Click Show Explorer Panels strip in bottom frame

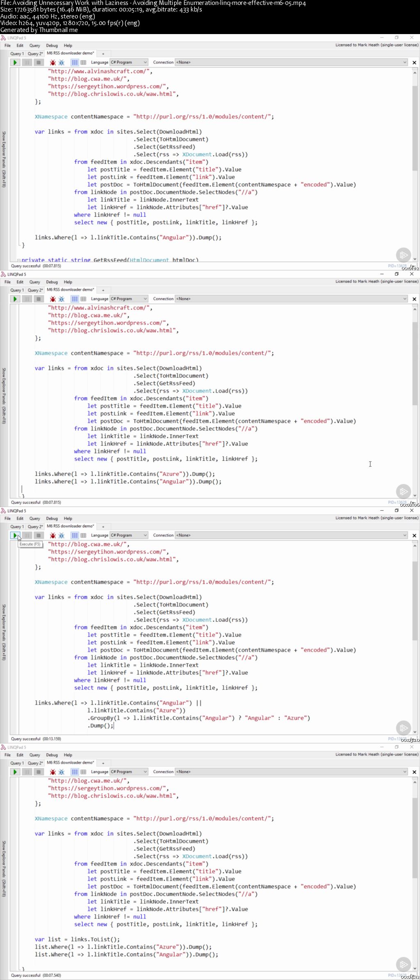(x=4, y=869)
